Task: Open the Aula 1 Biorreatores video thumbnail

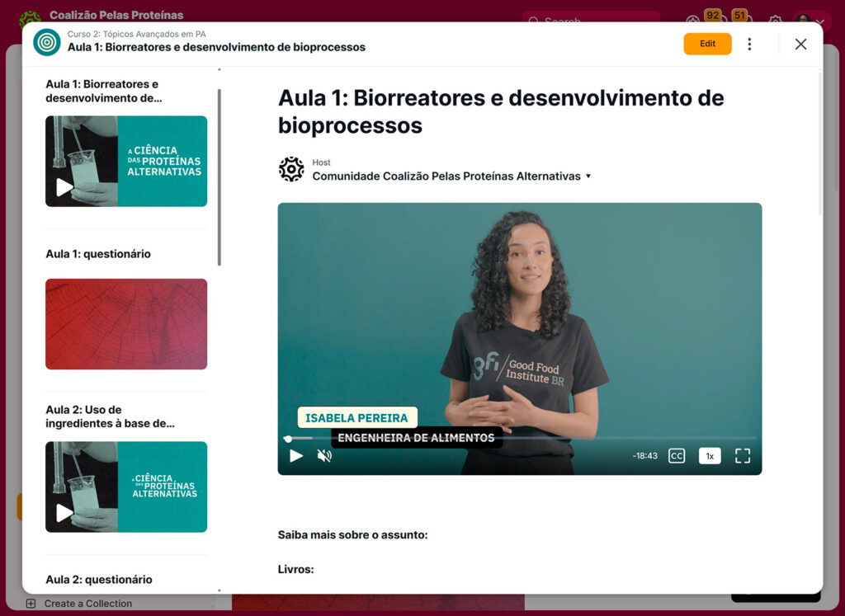Action: [x=126, y=161]
